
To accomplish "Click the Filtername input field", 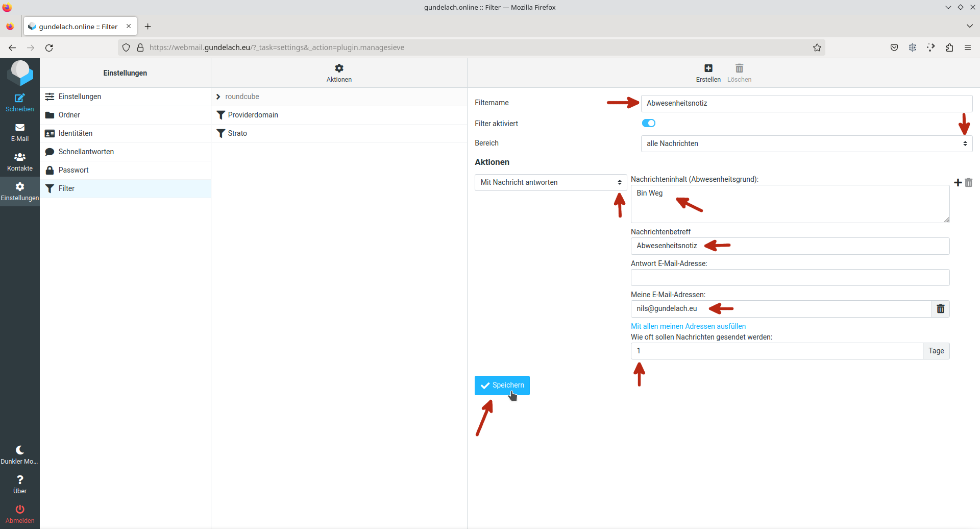I will click(x=806, y=103).
